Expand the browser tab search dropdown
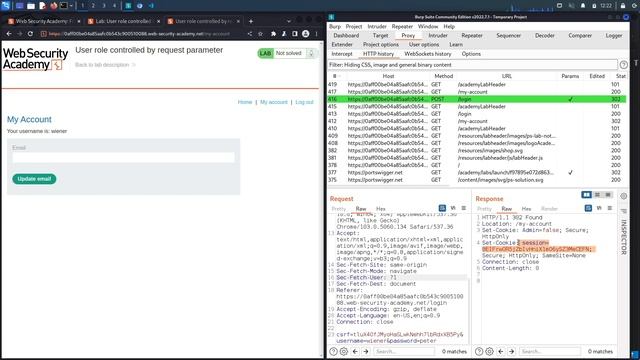This screenshot has height=360, width=640. (x=289, y=21)
